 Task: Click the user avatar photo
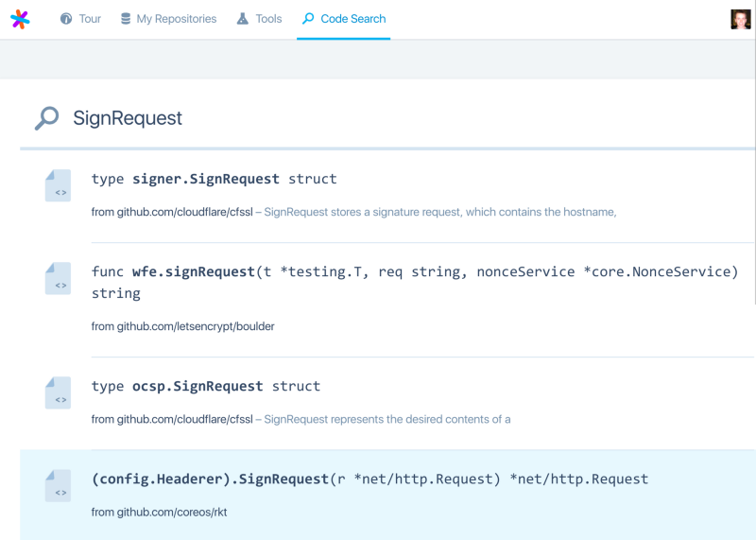point(741,19)
